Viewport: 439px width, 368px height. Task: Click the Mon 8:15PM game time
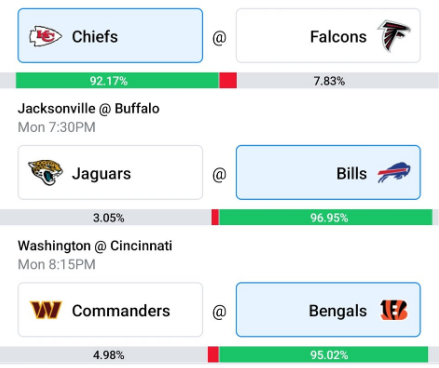[x=57, y=264]
